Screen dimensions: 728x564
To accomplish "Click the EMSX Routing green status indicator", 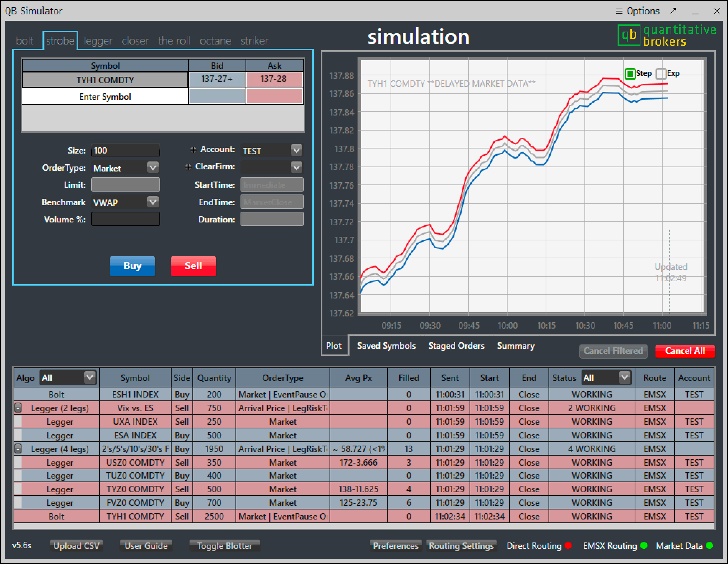I will pos(644,546).
